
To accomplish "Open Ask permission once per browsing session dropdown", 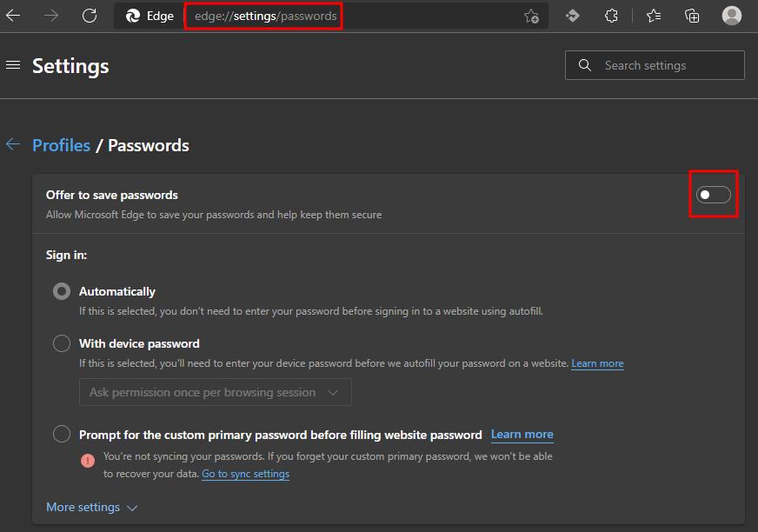I will [x=215, y=392].
